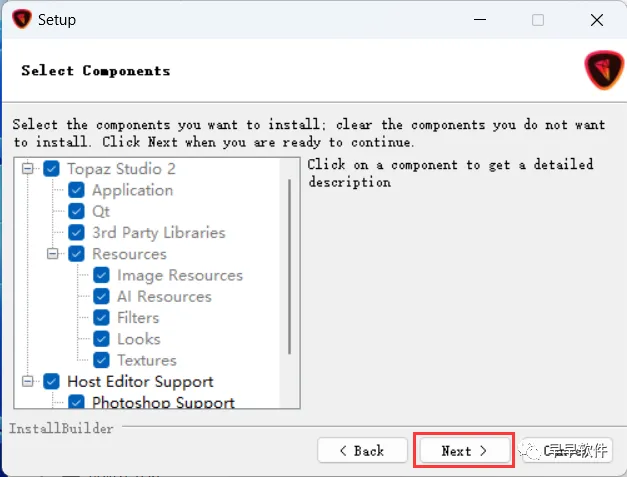Toggle the Host Editor Support checkbox
The image size is (627, 477).
(51, 381)
